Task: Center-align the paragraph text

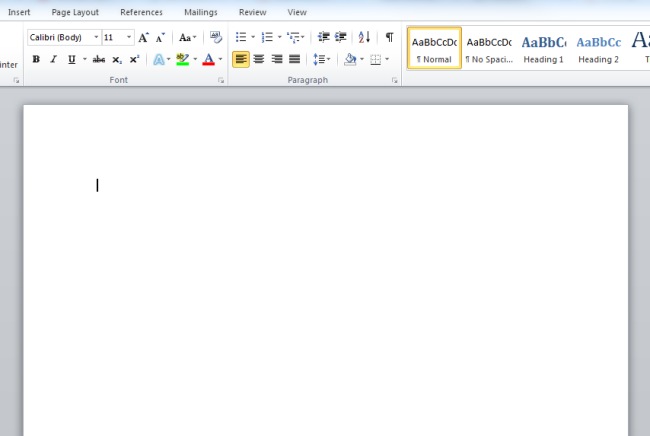Action: point(259,60)
